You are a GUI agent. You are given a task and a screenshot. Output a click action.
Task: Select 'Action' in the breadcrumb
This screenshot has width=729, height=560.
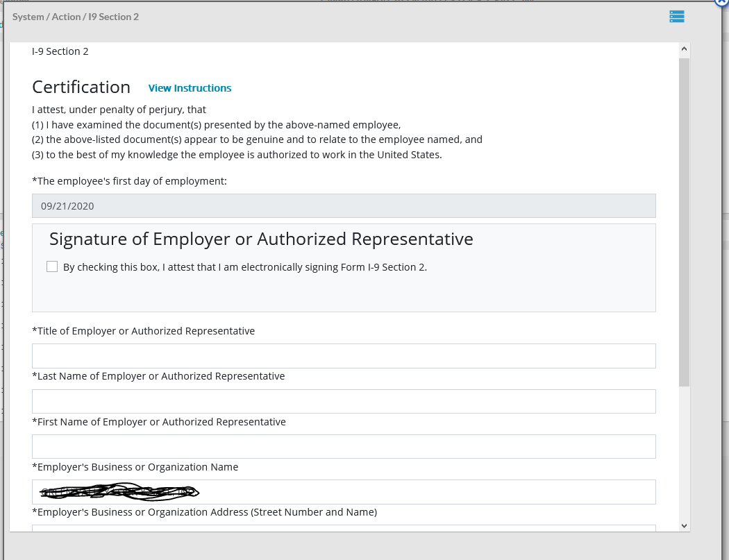coord(66,17)
